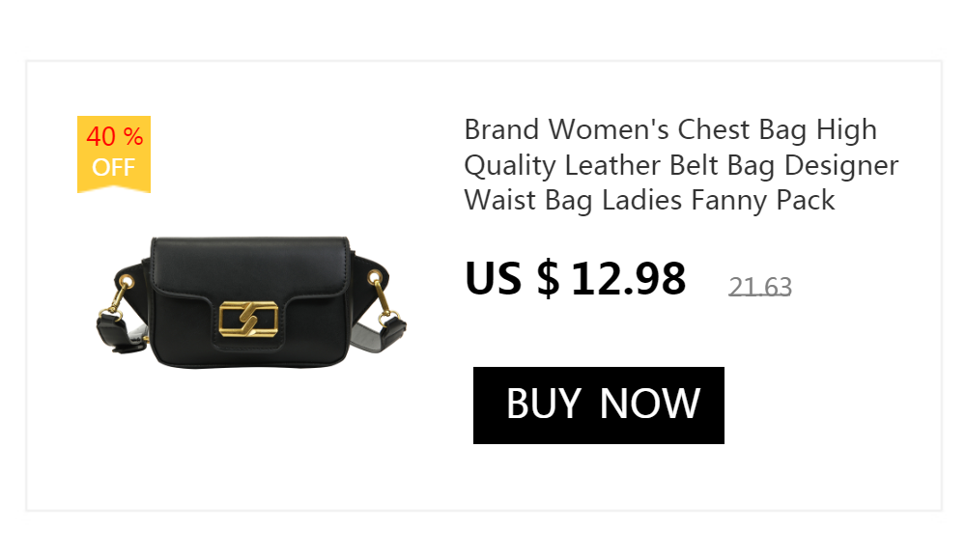Click the gold ring on left strap
Viewport: 966px width, 560px height.
[x=127, y=283]
